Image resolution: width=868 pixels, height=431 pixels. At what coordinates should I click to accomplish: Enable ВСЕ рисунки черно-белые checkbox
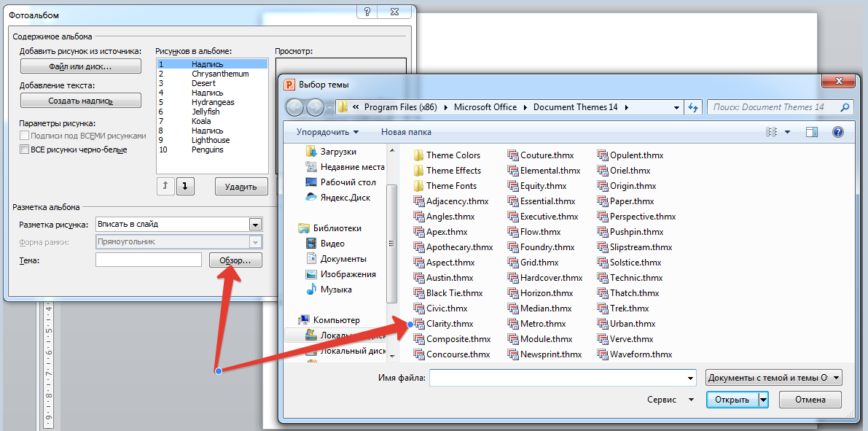(x=24, y=150)
